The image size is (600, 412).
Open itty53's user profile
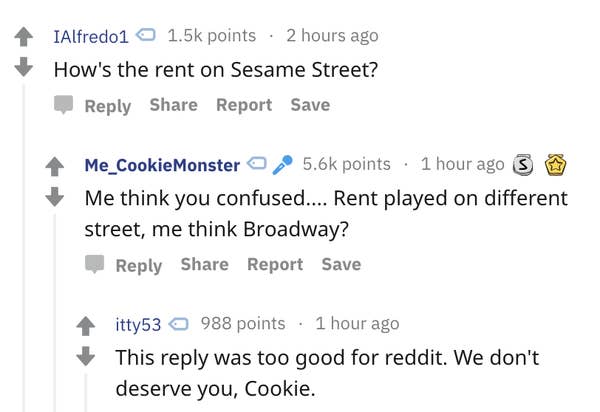[138, 324]
